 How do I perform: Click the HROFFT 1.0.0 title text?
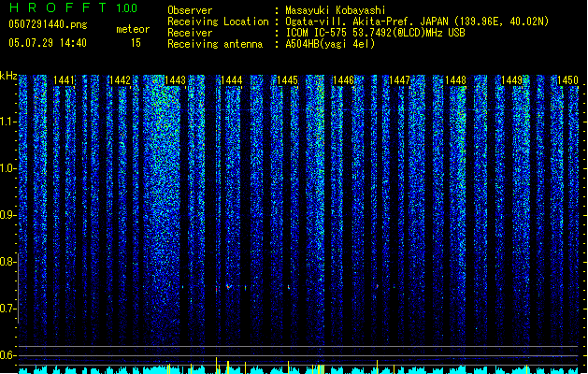click(x=73, y=7)
